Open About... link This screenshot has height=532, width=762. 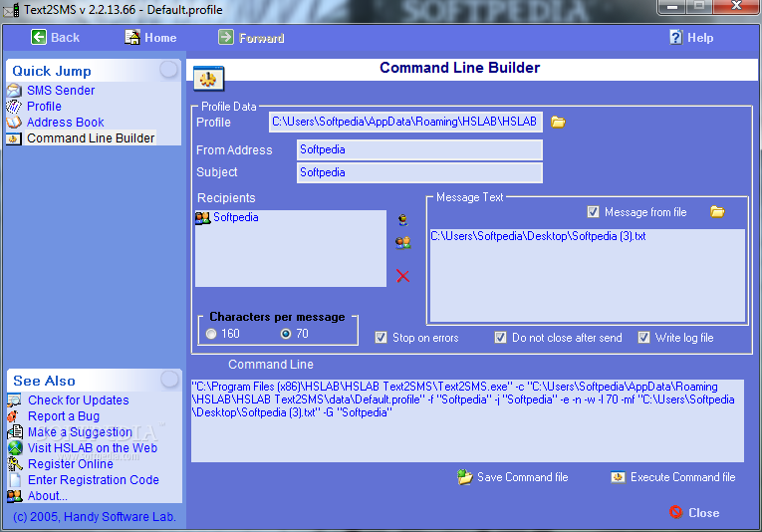48,496
